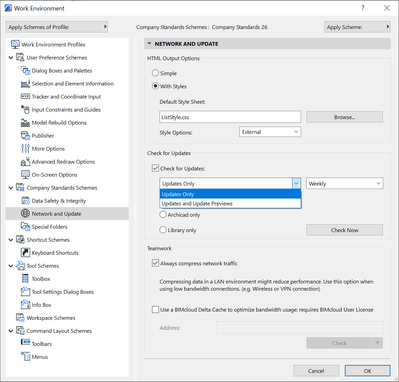The height and width of the screenshot is (382, 399).
Task: Click Data Safety & Integrity icon
Action: tap(25, 200)
